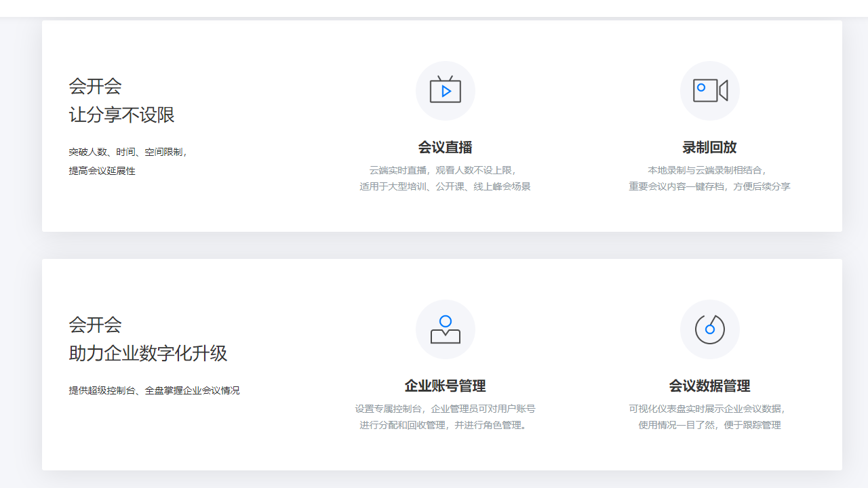868x488 pixels.
Task: Click the 提供超级控制台 description text
Action: click(154, 390)
